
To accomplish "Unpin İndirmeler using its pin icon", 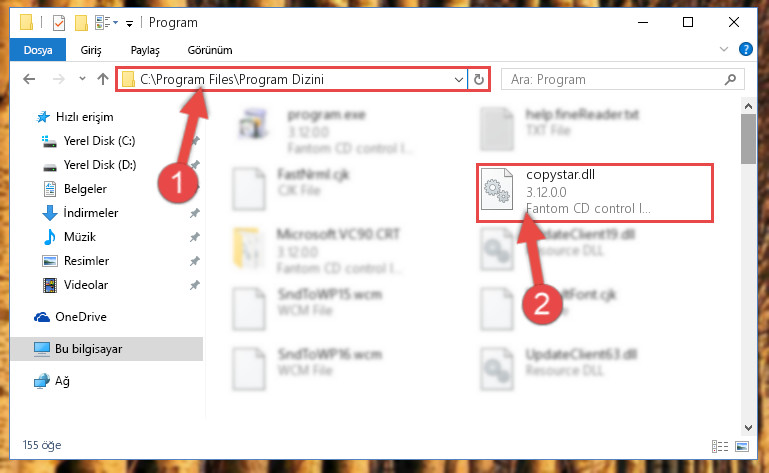I will tap(195, 213).
